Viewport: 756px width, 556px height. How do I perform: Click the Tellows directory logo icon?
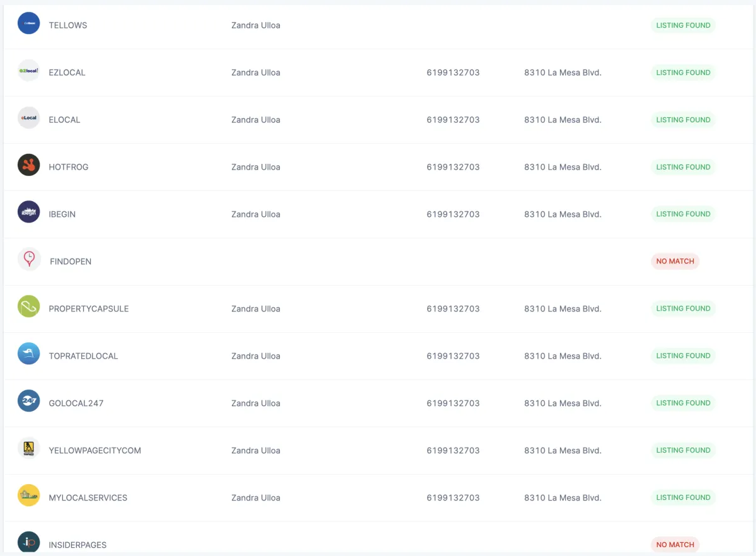pyautogui.click(x=28, y=23)
